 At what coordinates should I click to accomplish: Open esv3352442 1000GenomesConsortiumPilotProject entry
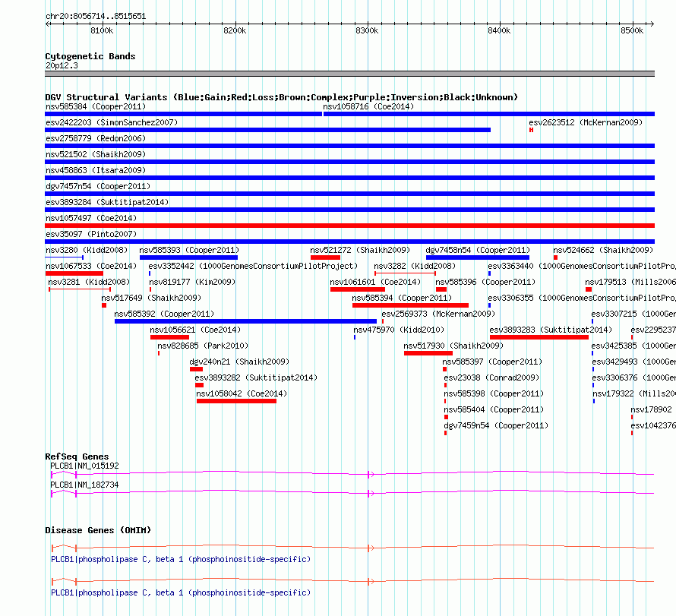(253, 266)
